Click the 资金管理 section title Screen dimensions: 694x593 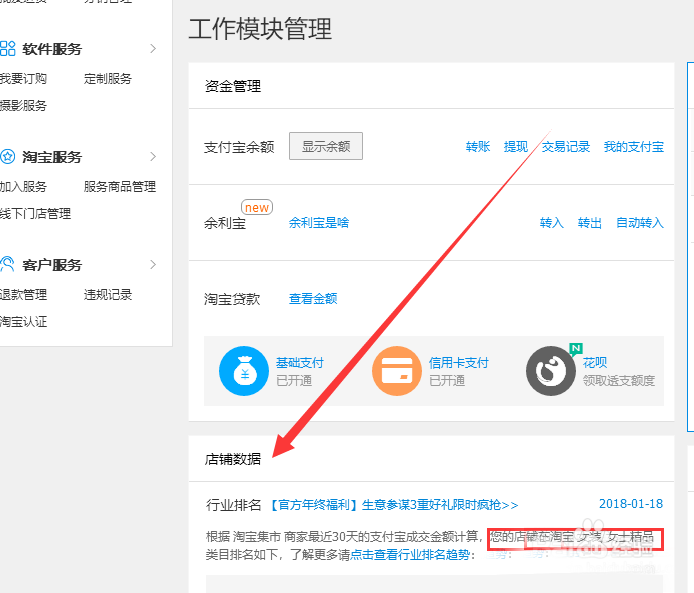tap(233, 86)
